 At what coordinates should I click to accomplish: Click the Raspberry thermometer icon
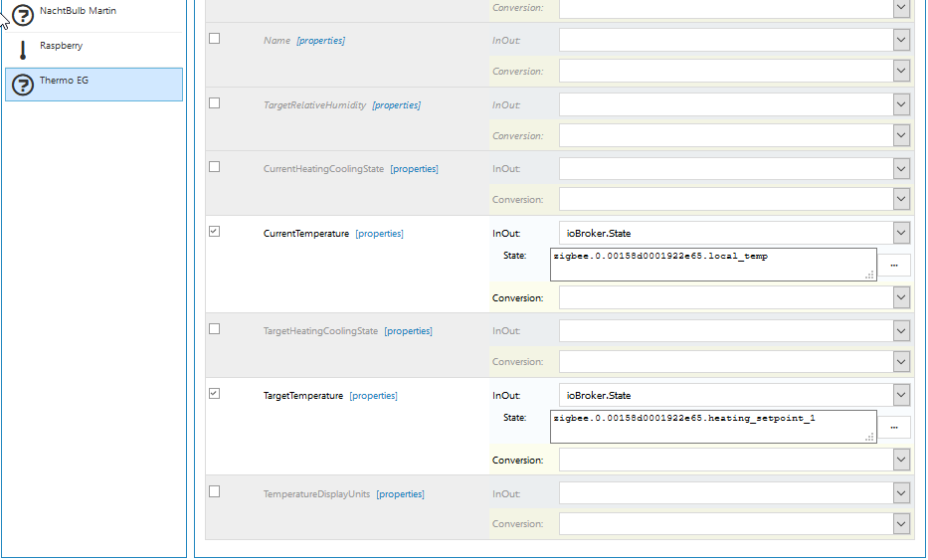tap(23, 51)
